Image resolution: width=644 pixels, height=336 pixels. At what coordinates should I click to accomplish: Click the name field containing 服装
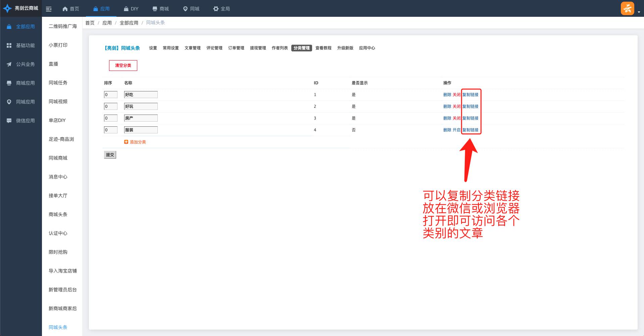141,130
